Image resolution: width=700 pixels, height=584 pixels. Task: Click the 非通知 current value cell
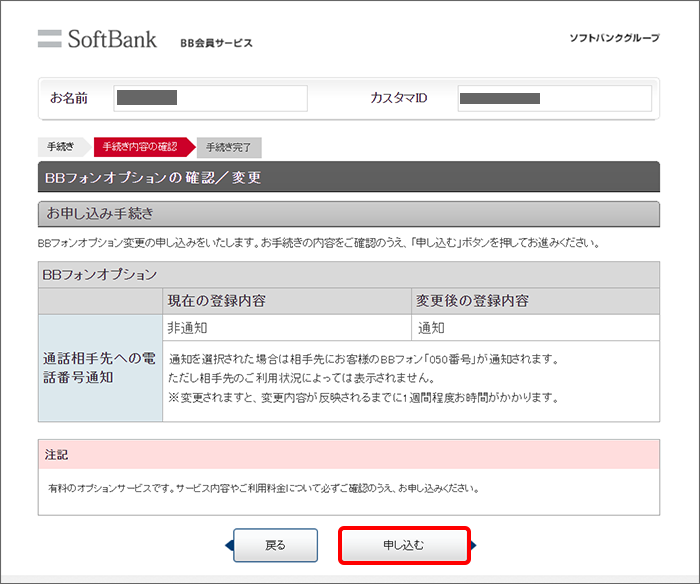[287, 328]
